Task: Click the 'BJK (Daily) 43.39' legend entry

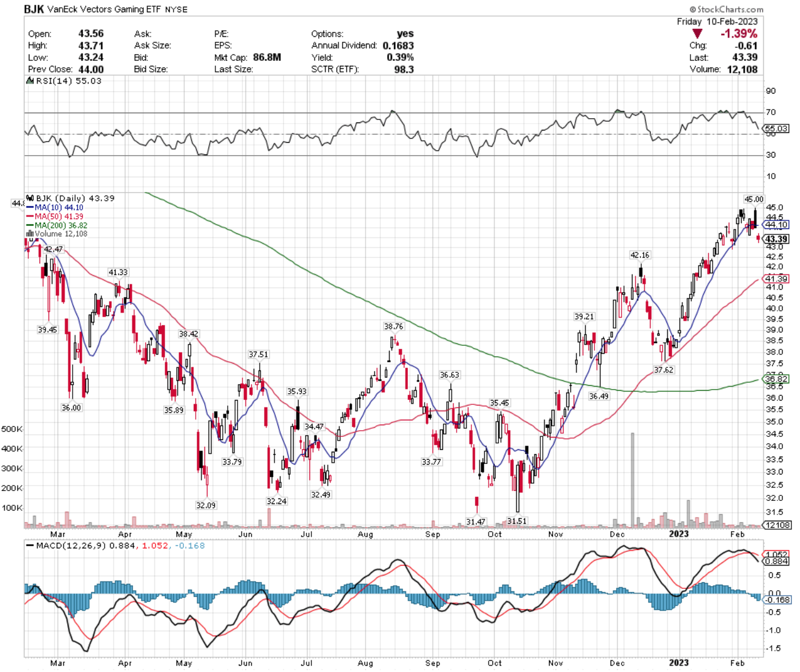Action: pyautogui.click(x=75, y=198)
